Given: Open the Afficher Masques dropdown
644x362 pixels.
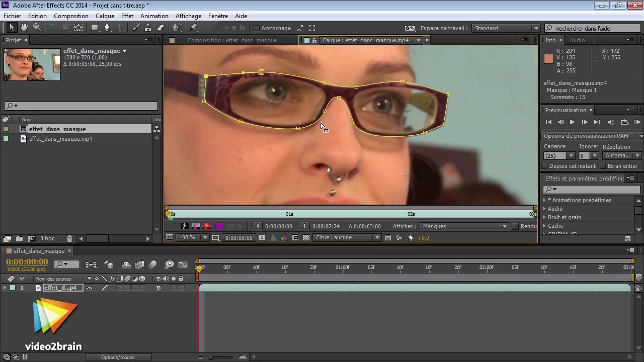Looking at the screenshot, I should (x=464, y=226).
